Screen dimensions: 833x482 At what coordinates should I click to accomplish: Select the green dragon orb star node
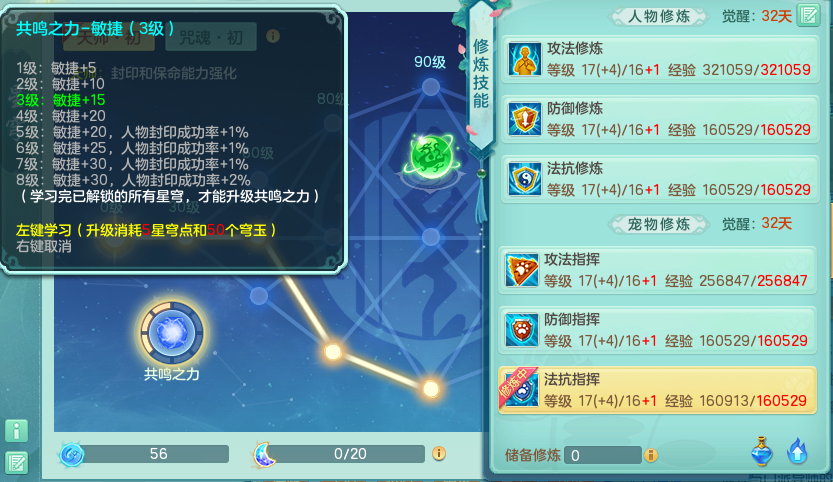432,158
